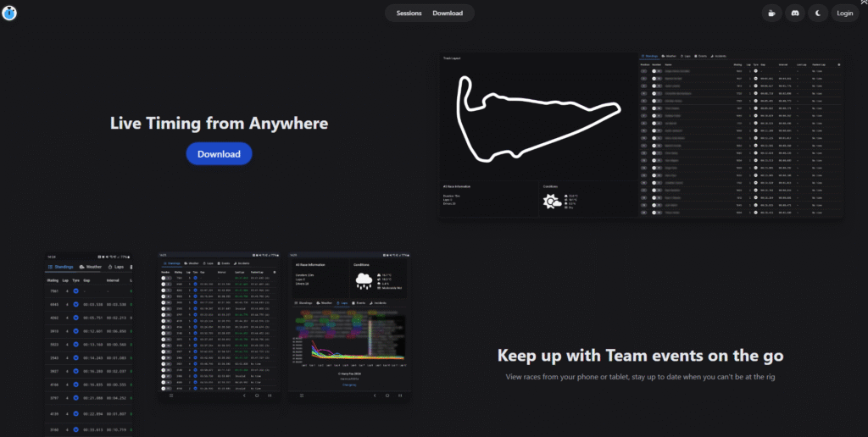Click the Login button
868x437 pixels.
[844, 13]
